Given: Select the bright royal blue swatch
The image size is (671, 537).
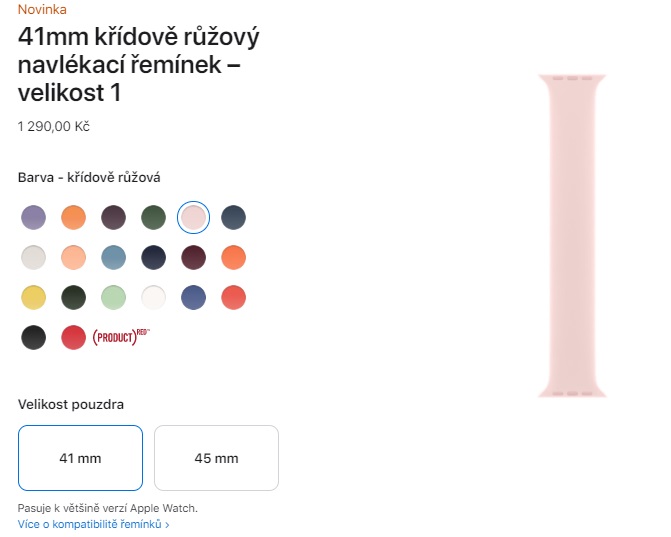Looking at the screenshot, I should click(x=193, y=297).
